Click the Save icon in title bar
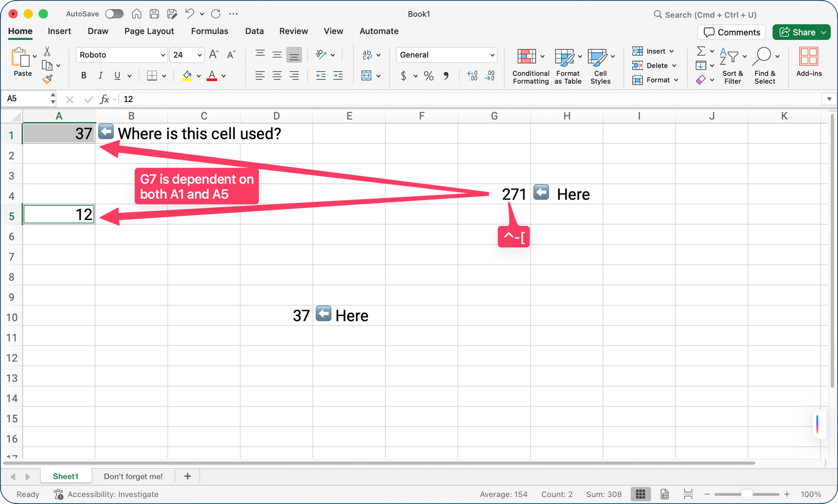This screenshot has width=838, height=504. point(154,14)
